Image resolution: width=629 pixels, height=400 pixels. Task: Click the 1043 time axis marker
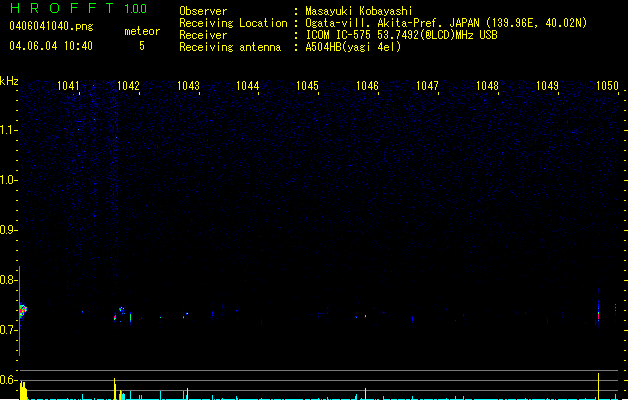coord(188,86)
